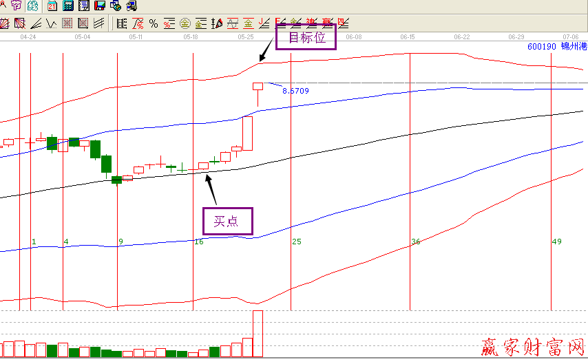Select the red grid drawing tool
588x364 pixels.
point(67,24)
